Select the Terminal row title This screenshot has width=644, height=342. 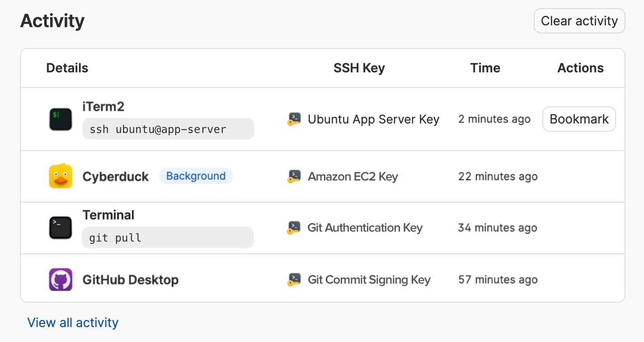pos(108,215)
